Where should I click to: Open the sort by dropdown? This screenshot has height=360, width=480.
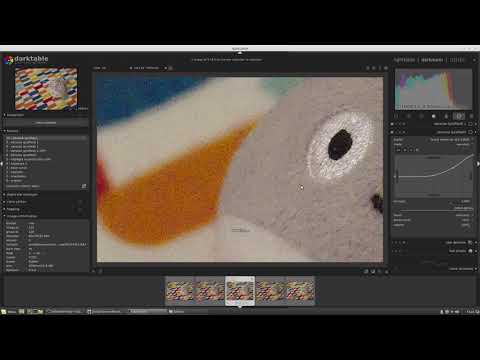[x=148, y=68]
